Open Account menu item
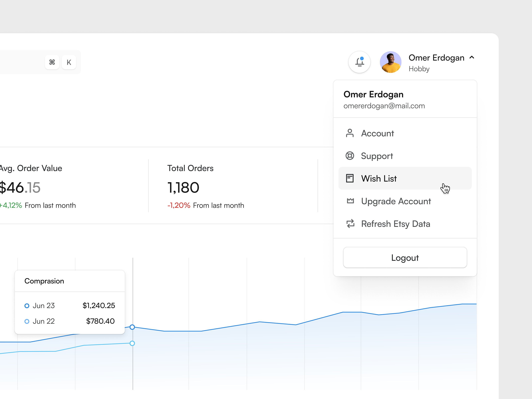532x399 pixels. [377, 133]
